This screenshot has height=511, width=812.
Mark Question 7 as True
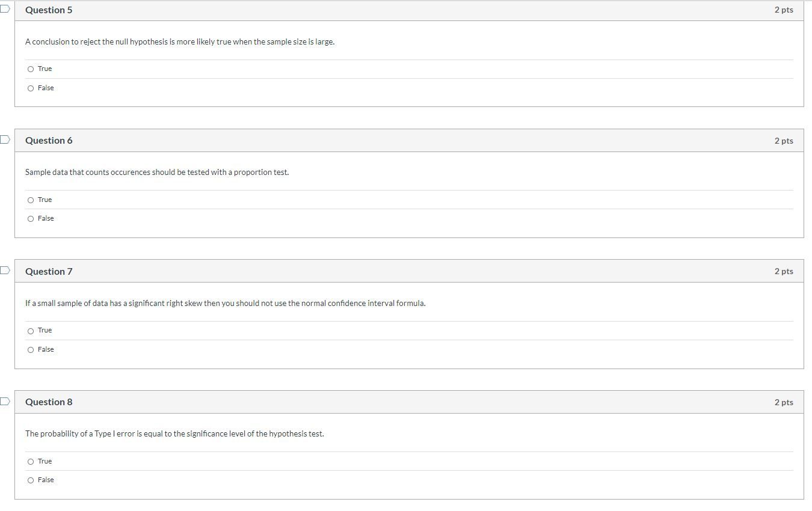[x=31, y=331]
